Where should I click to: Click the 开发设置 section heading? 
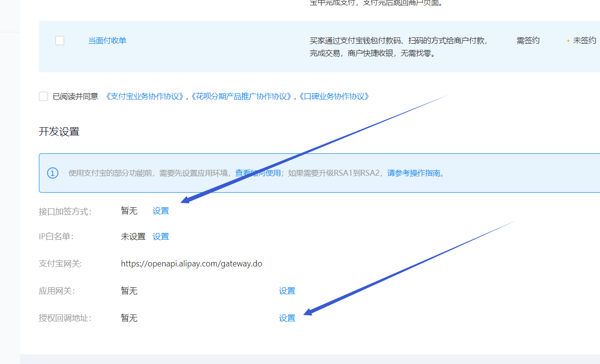60,131
